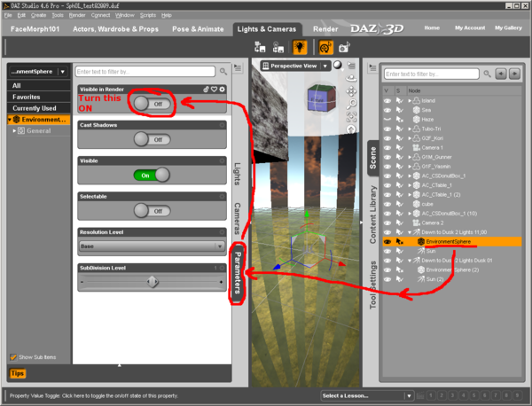Open the Lights side tab

(237, 174)
